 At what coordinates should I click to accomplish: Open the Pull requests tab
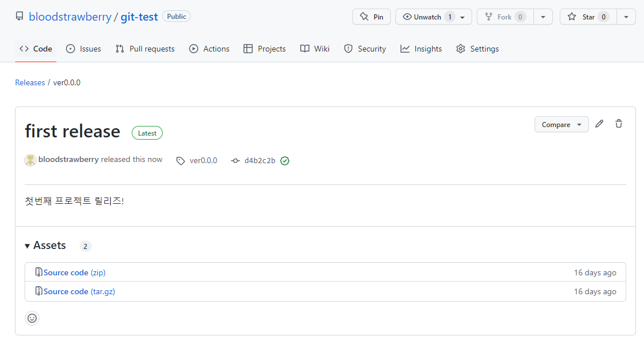click(x=145, y=49)
